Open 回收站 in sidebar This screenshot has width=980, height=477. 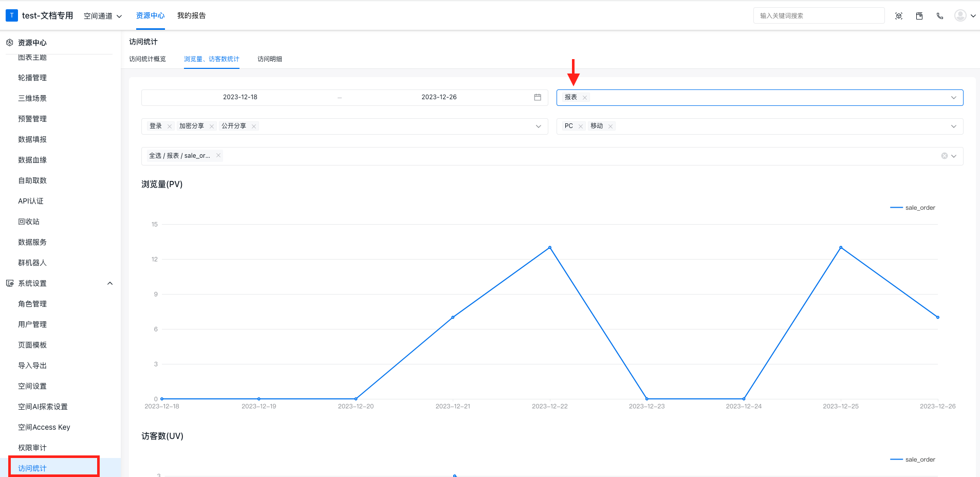tap(29, 222)
